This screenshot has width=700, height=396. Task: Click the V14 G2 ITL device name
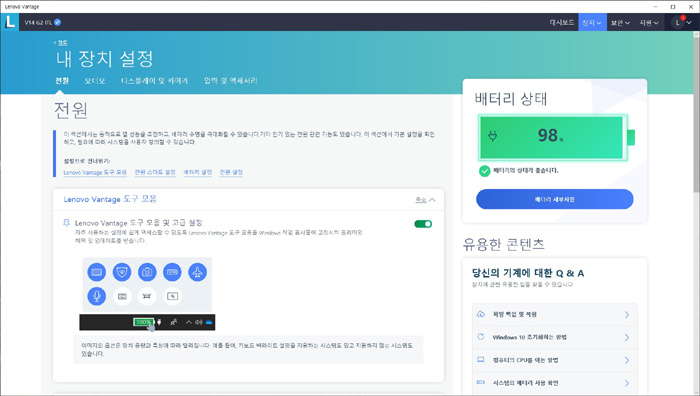click(38, 22)
